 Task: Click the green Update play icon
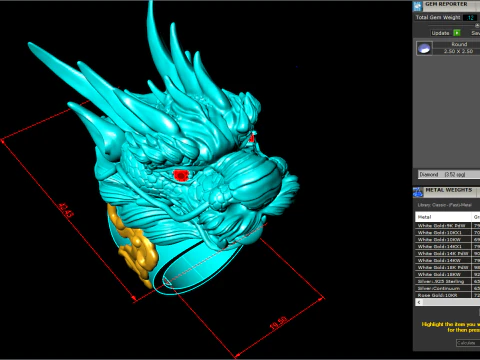[457, 33]
